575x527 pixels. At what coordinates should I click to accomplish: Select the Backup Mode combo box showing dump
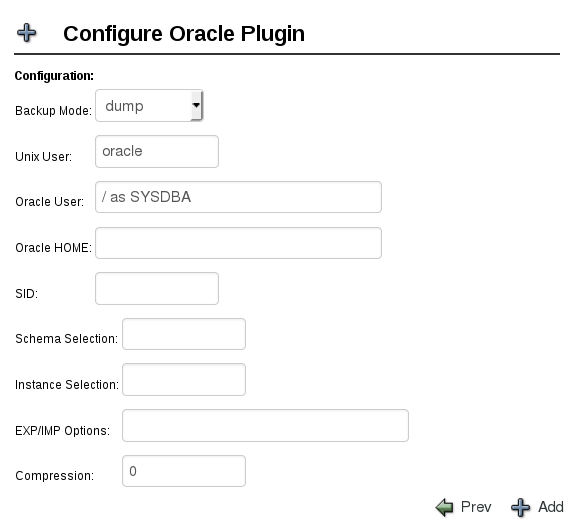[149, 106]
